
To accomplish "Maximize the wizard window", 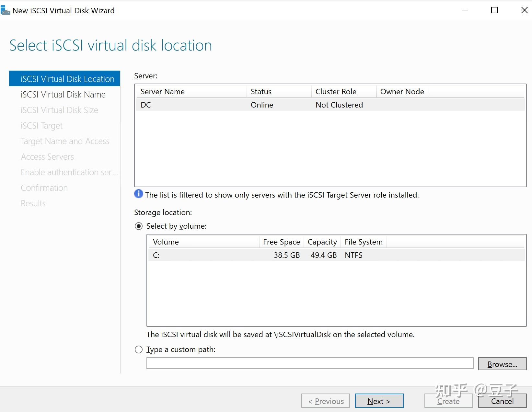I will pyautogui.click(x=494, y=10).
